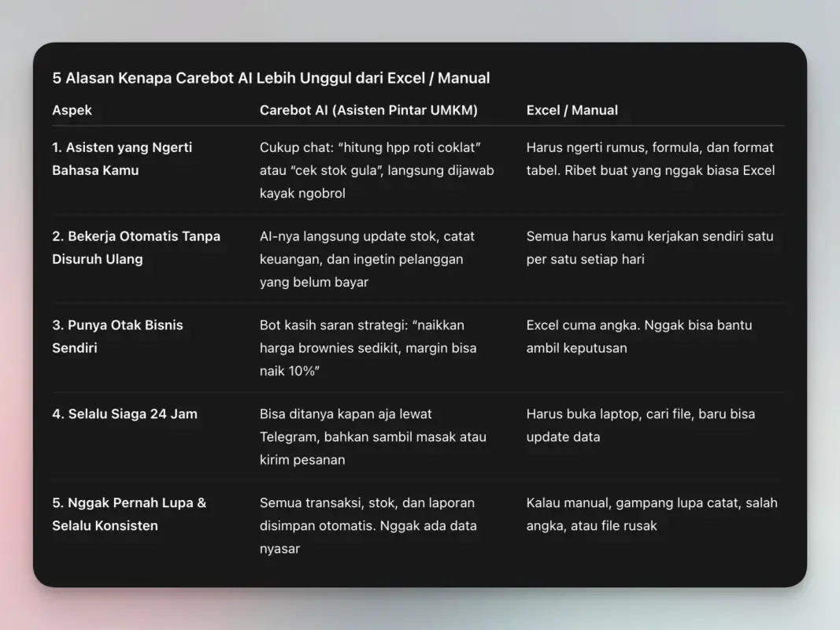Select the cell "Kalau manual, gampang lupa catat"

(x=651, y=514)
